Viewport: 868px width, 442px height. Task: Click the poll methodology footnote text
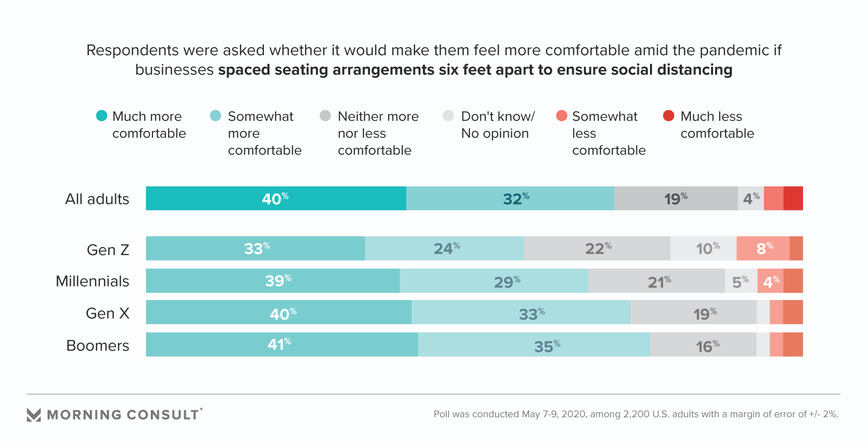coord(636,414)
